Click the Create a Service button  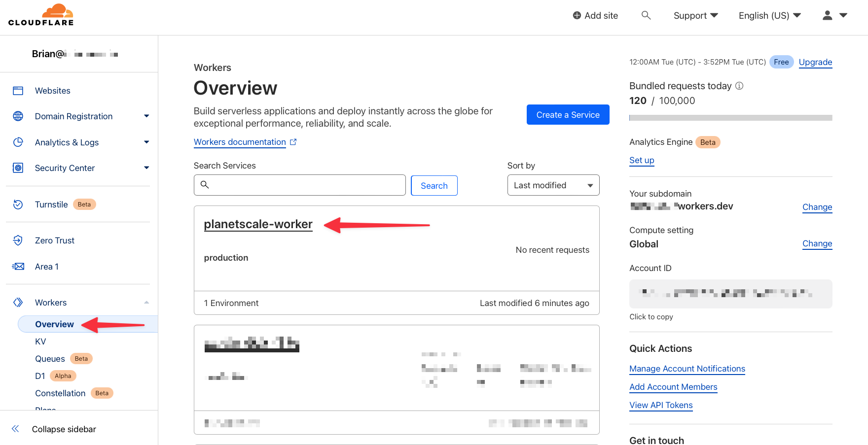pos(568,115)
